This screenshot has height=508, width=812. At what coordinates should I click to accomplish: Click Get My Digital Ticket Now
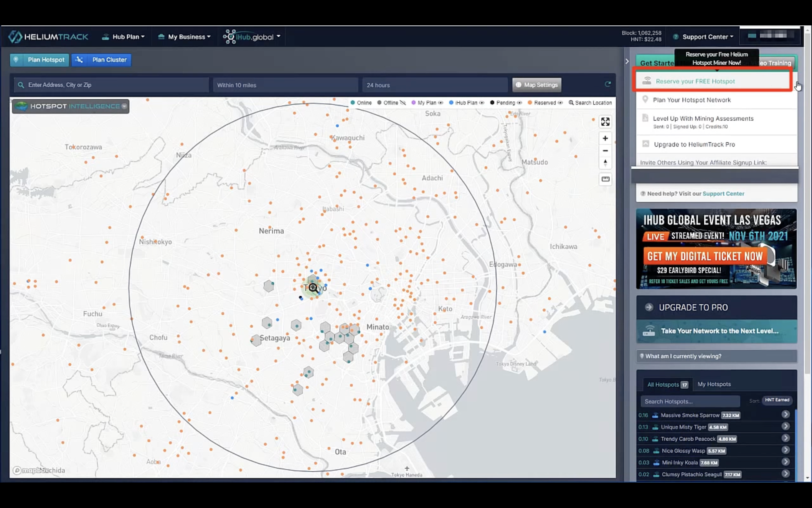coord(705,256)
